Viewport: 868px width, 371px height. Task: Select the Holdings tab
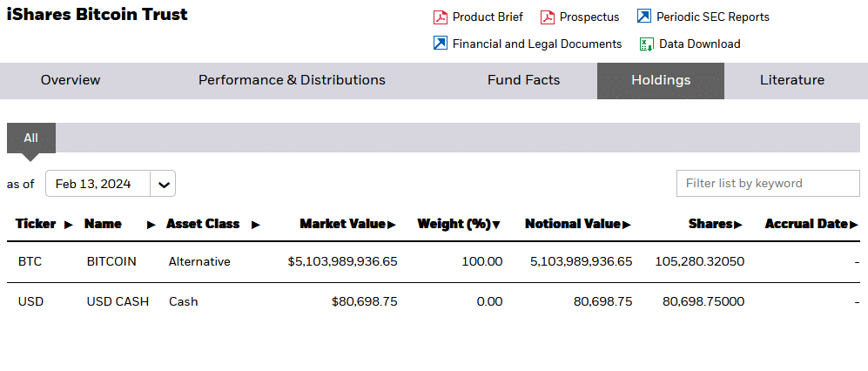[661, 81]
